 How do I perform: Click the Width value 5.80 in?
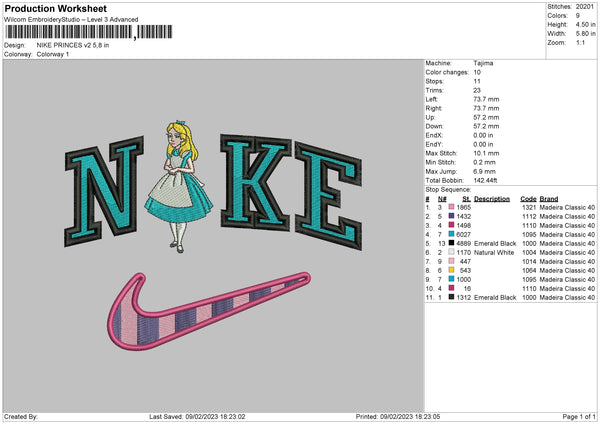585,34
